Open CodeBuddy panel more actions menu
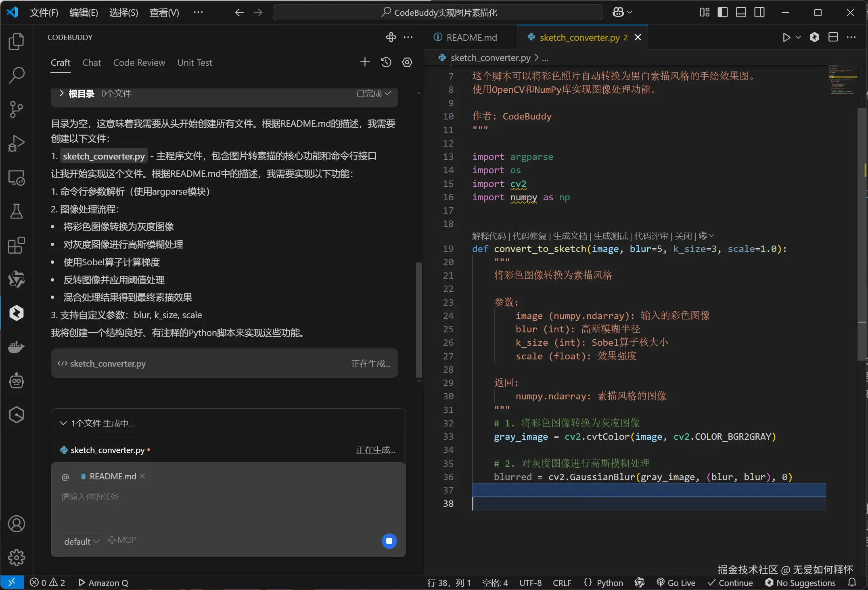The image size is (868, 590). coord(408,37)
